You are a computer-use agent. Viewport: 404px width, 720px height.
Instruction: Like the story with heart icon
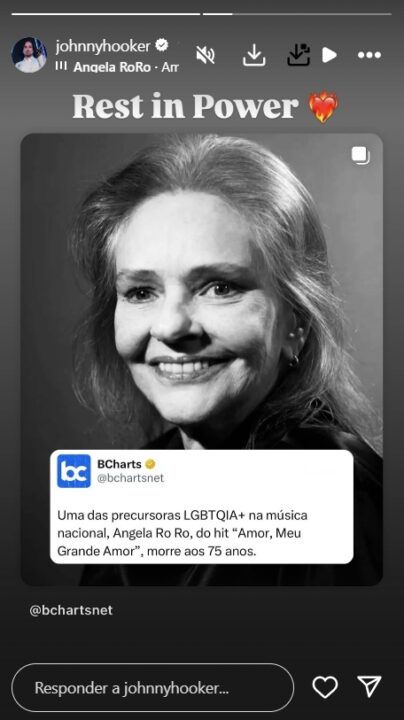click(325, 687)
